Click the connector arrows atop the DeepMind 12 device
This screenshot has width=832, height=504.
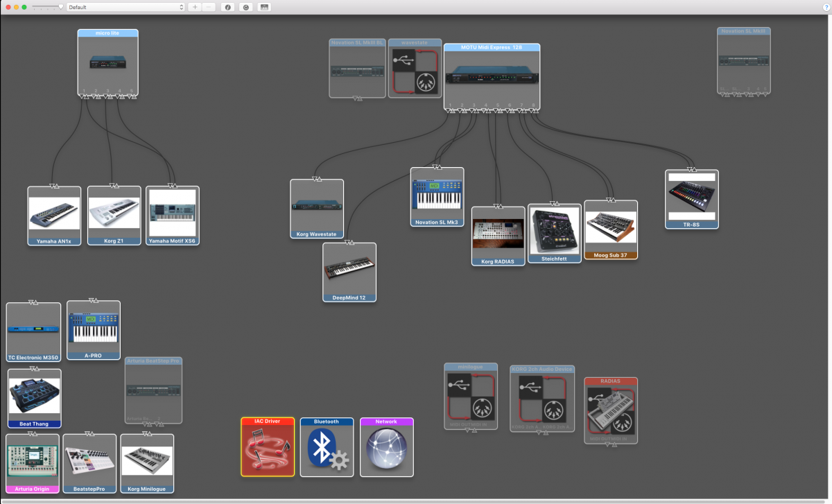pyautogui.click(x=349, y=242)
